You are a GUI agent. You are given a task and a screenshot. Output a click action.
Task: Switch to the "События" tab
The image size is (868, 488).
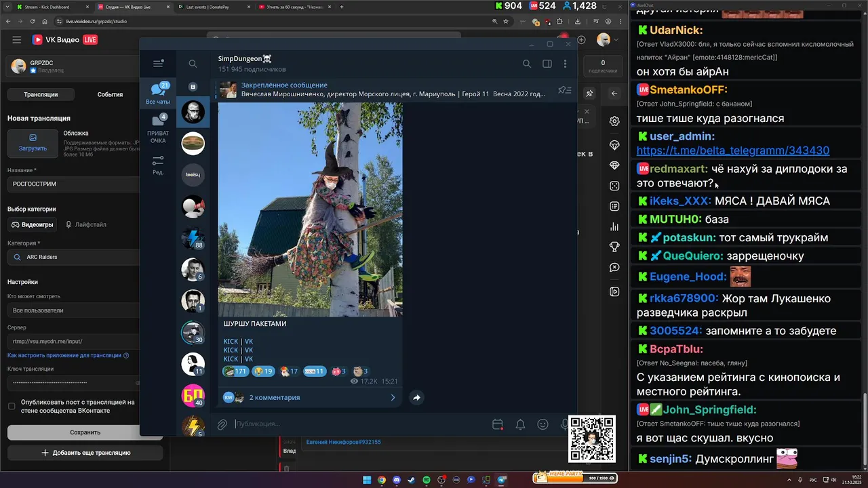(110, 94)
